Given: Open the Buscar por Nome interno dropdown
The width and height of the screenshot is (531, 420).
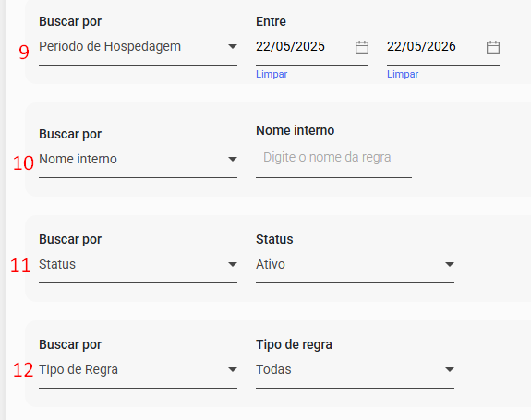Looking at the screenshot, I should [138, 160].
